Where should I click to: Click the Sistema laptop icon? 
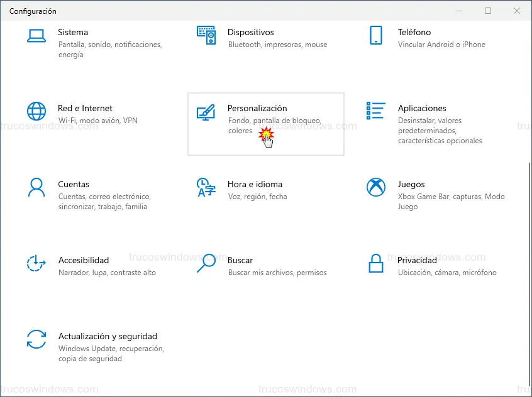tap(36, 35)
